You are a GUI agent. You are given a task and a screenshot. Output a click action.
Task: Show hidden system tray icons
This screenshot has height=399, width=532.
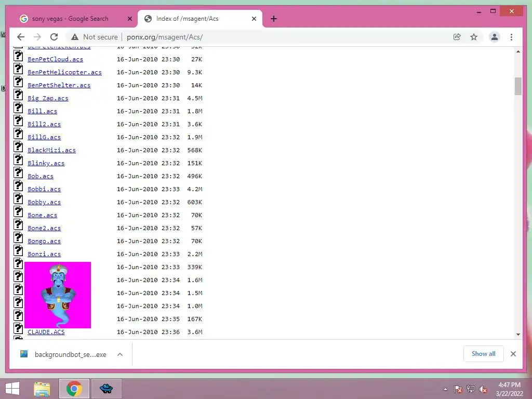pyautogui.click(x=445, y=389)
